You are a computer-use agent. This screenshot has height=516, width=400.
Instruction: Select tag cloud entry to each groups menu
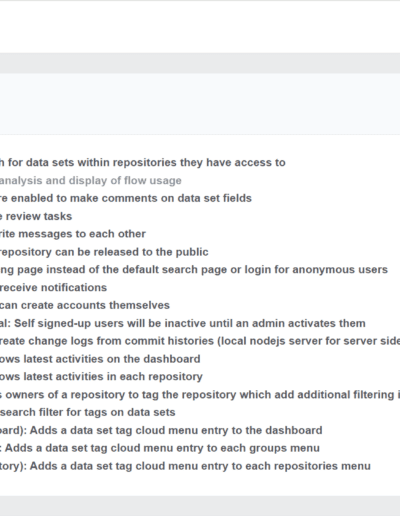coord(160,448)
